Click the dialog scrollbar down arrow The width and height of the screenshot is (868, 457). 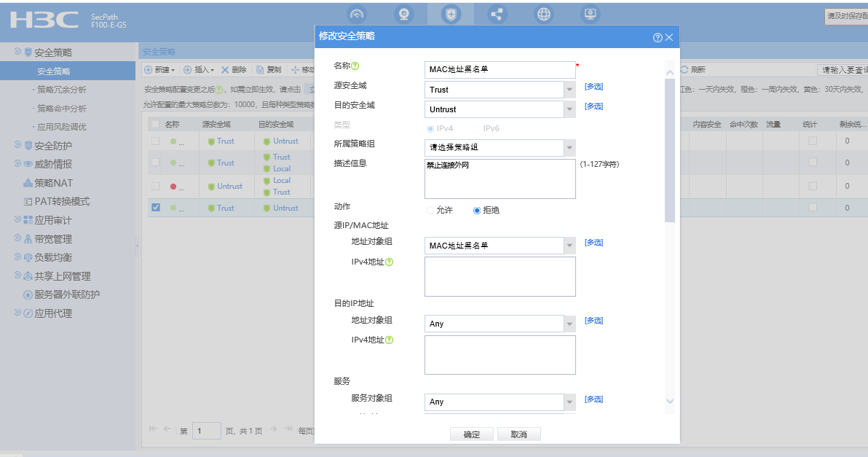click(x=670, y=401)
